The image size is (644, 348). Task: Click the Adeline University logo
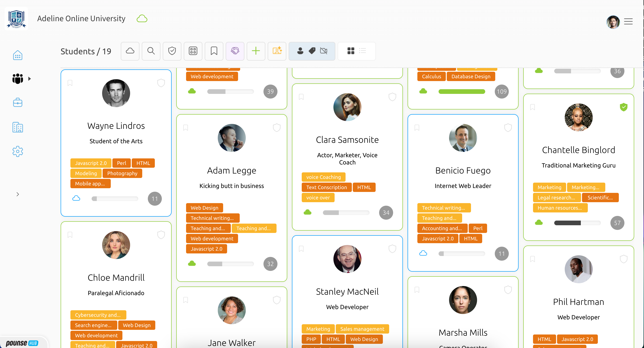pos(16,19)
